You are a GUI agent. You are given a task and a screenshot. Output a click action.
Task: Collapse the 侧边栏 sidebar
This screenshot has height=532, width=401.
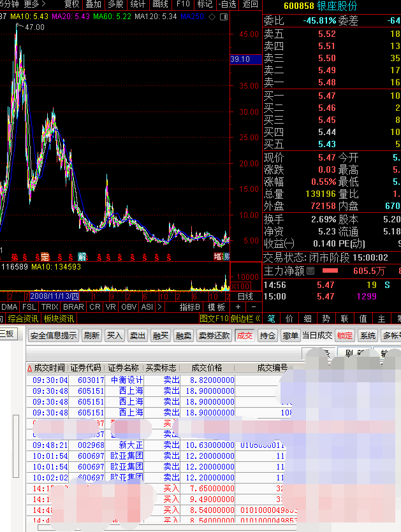[245, 319]
